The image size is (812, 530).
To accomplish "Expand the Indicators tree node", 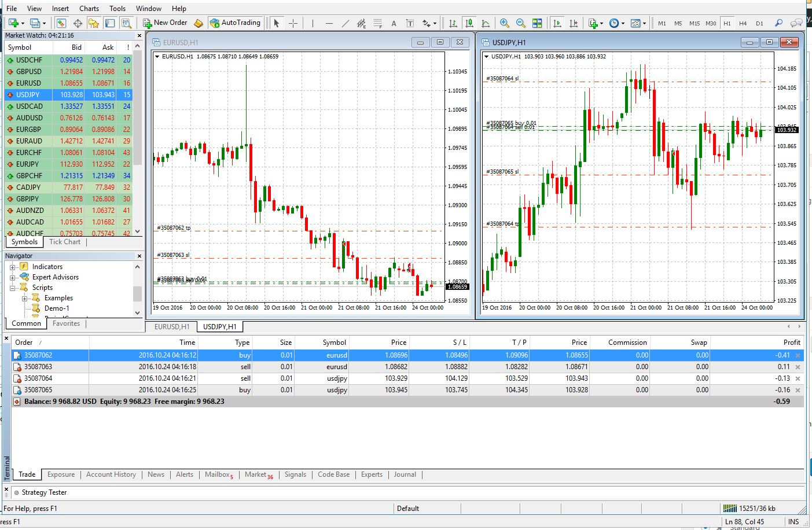I will tap(12, 267).
